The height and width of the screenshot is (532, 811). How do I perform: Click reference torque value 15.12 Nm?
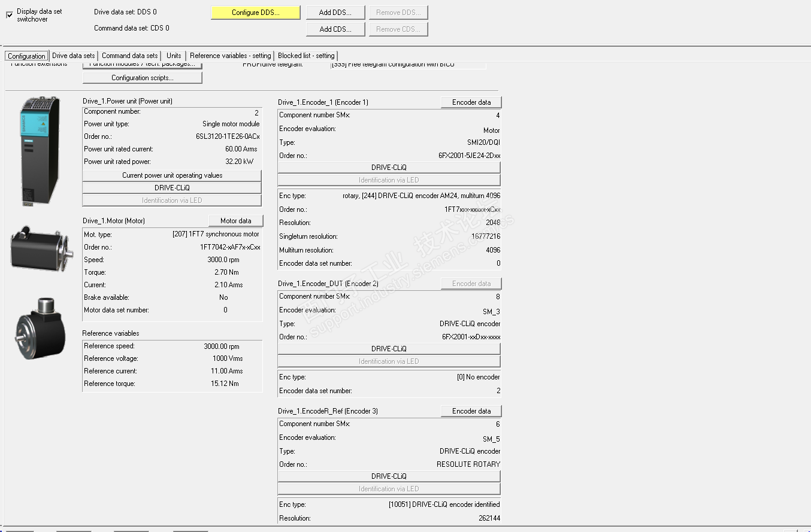[x=225, y=384]
